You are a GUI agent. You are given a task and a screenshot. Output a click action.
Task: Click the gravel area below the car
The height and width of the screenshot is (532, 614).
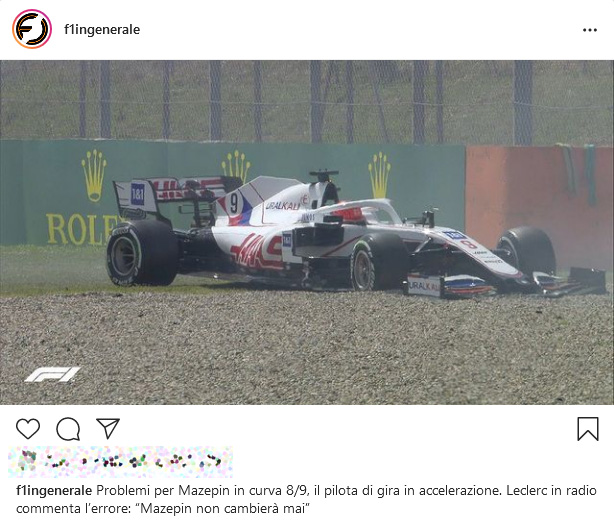(307, 348)
